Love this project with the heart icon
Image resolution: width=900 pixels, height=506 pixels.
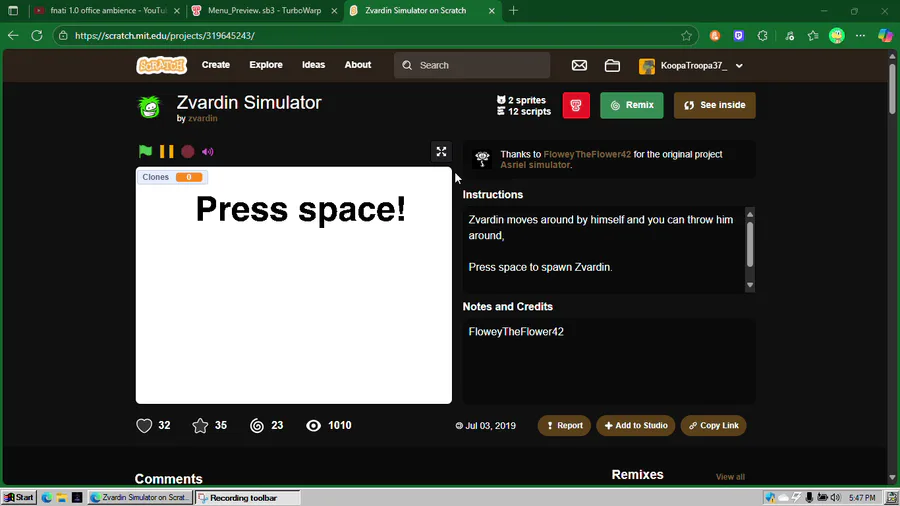pos(144,425)
